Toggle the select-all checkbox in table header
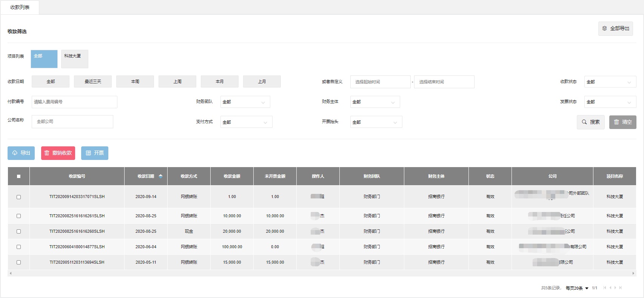This screenshot has height=298, width=644. (18, 176)
